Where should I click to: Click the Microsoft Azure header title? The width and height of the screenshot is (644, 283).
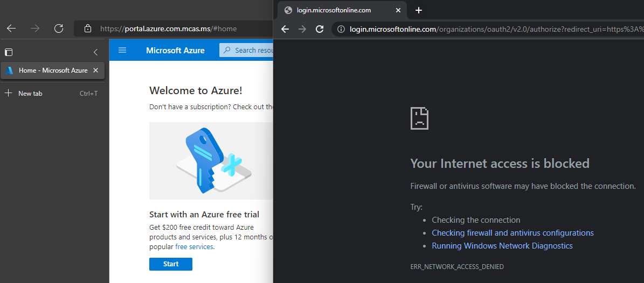(x=175, y=51)
